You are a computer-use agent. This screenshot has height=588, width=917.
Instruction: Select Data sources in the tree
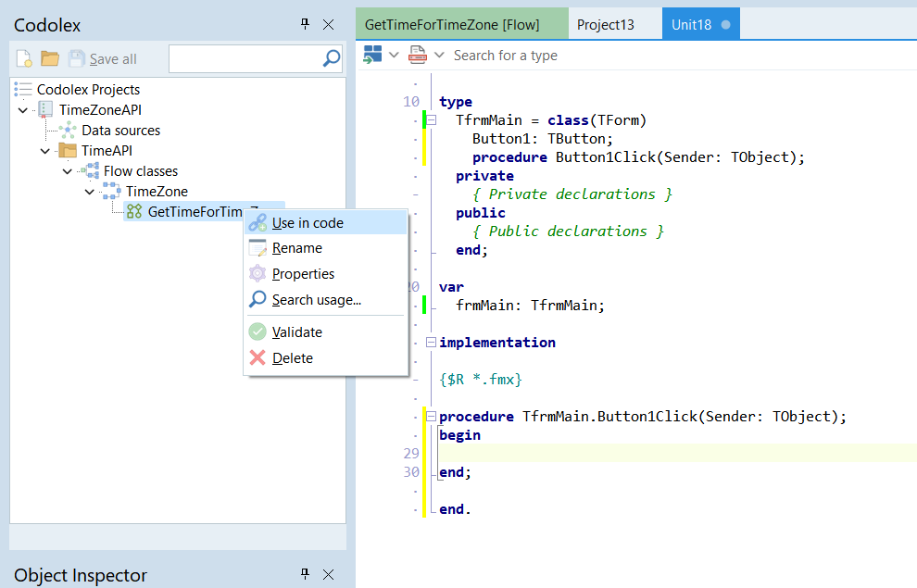(121, 131)
